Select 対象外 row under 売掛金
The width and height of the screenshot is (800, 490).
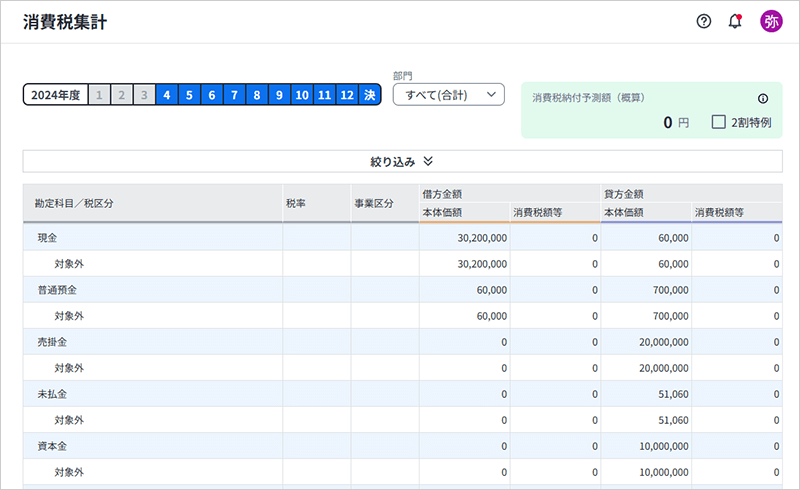403,368
